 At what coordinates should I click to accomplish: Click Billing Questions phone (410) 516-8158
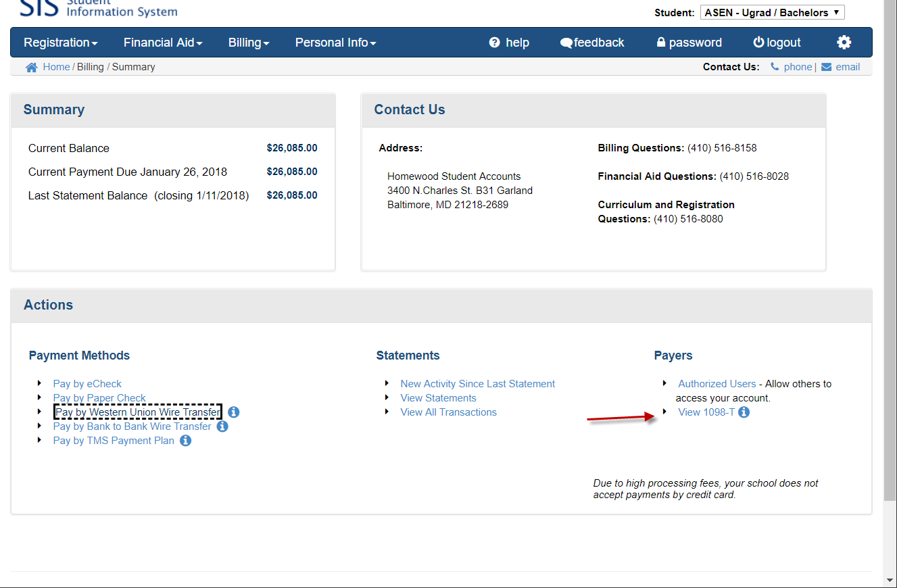pos(722,148)
